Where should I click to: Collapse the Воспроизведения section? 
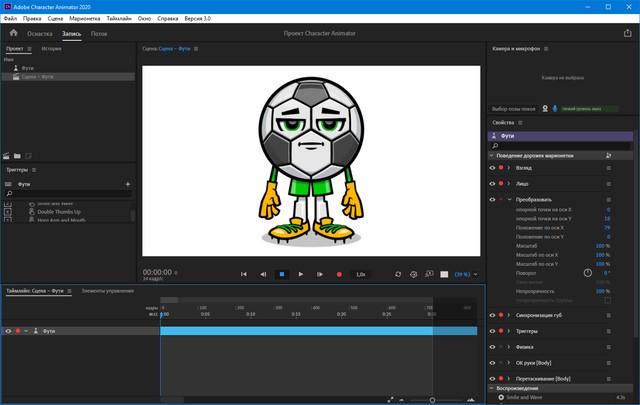click(x=491, y=388)
